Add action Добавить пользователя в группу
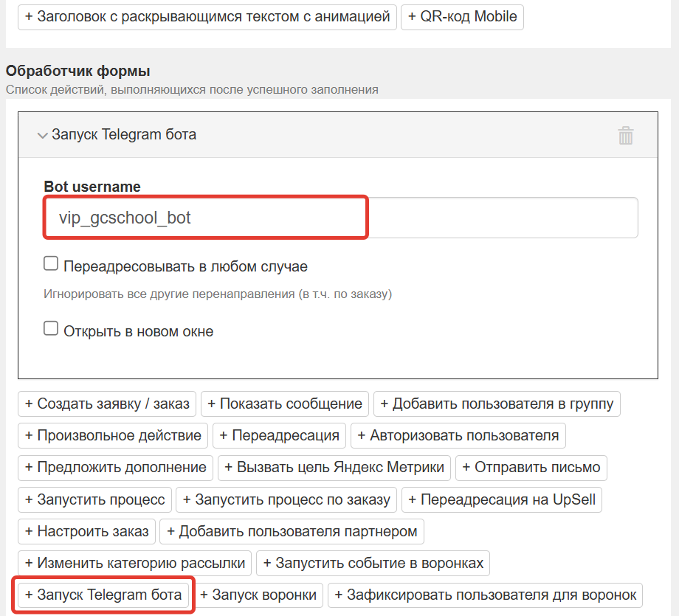 tap(497, 404)
